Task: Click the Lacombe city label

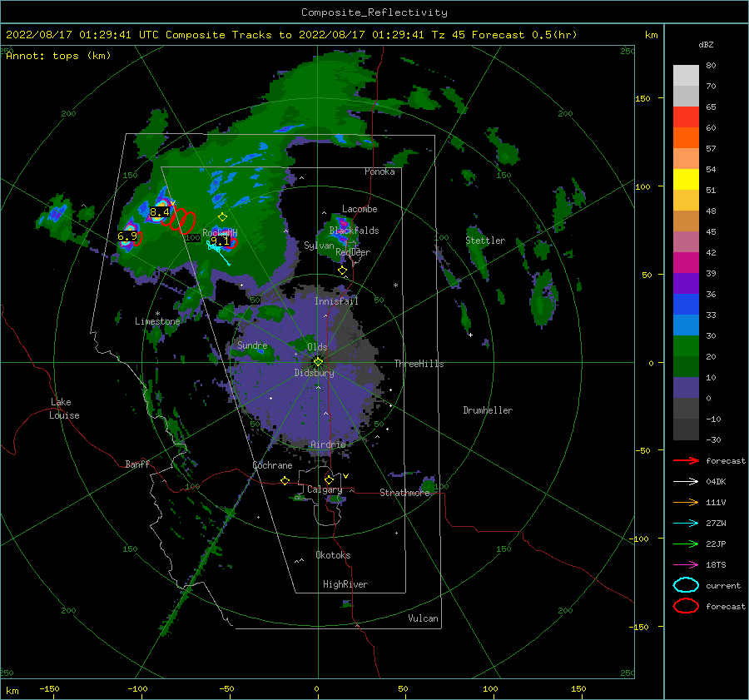Action: click(x=360, y=209)
